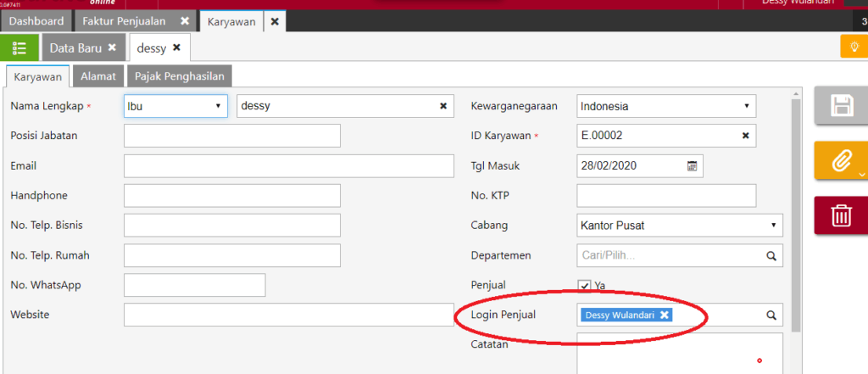
Task: Click search icon in Login Penjual field
Action: coord(771,315)
